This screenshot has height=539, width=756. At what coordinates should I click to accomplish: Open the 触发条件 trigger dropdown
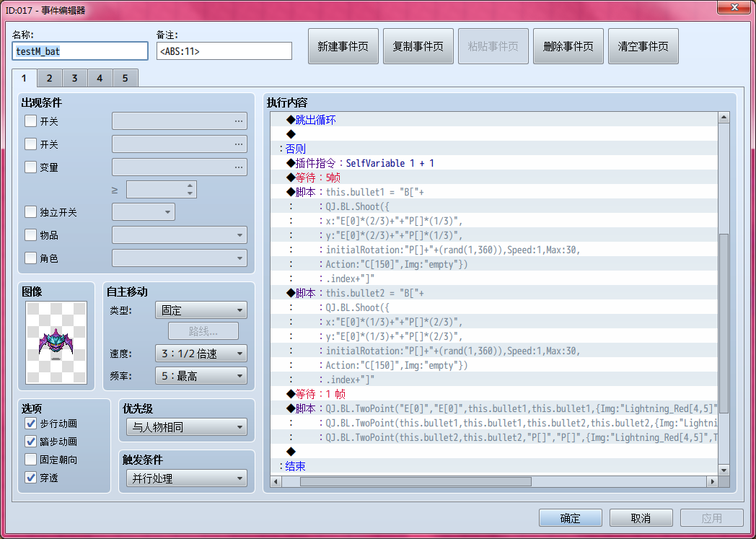pos(187,478)
